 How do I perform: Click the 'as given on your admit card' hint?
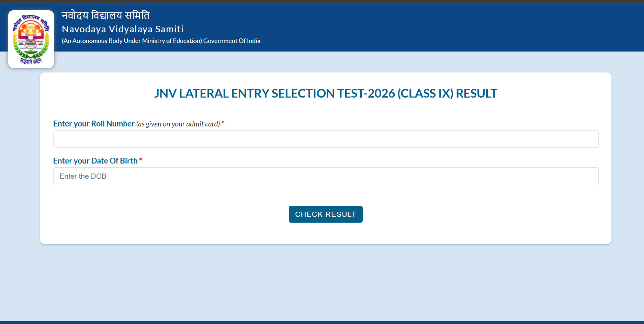point(178,124)
